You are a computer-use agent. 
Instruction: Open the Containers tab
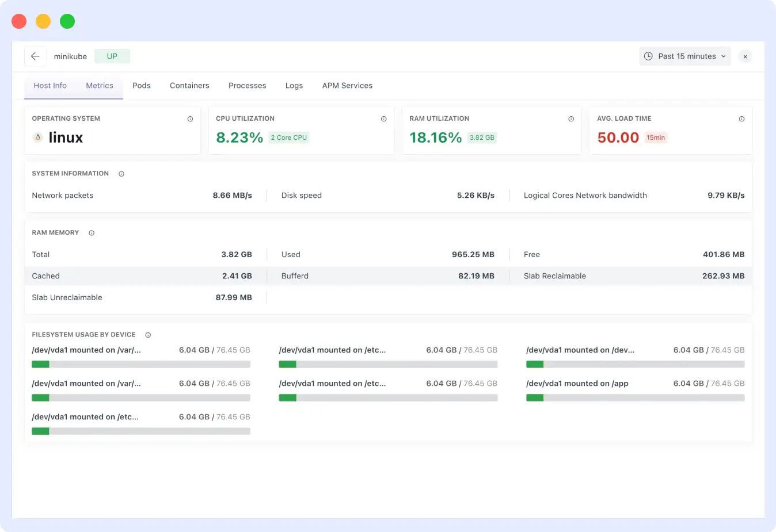[x=189, y=85]
